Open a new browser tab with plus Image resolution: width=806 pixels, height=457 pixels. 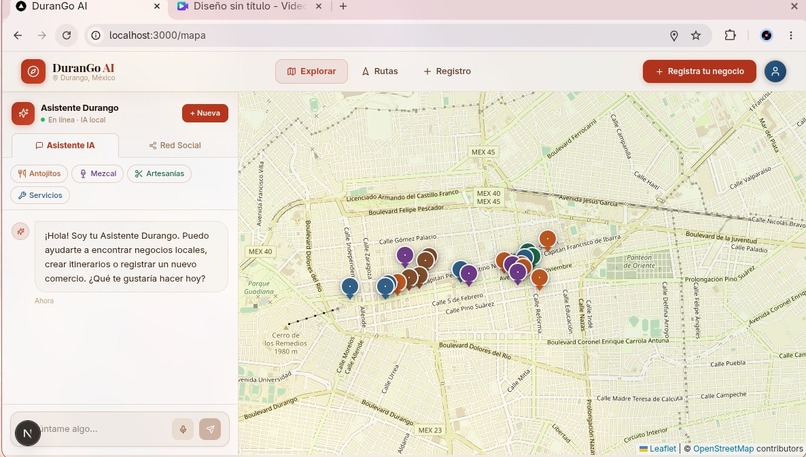343,6
